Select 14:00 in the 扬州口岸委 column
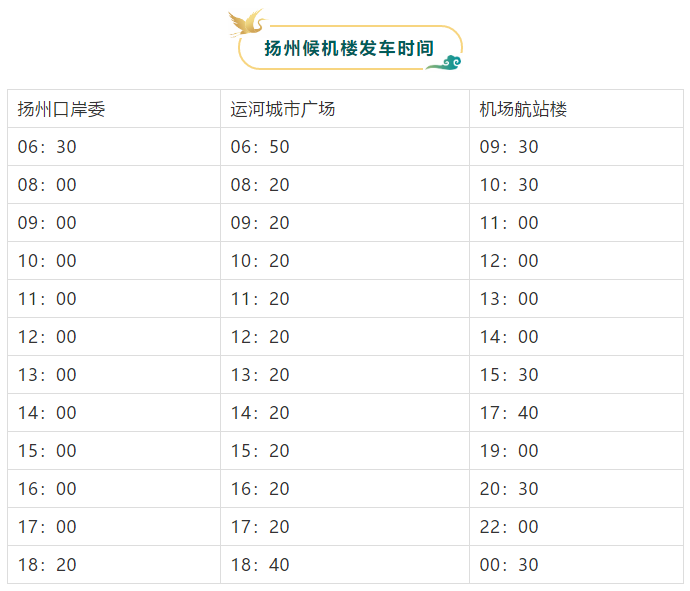 click(x=114, y=413)
